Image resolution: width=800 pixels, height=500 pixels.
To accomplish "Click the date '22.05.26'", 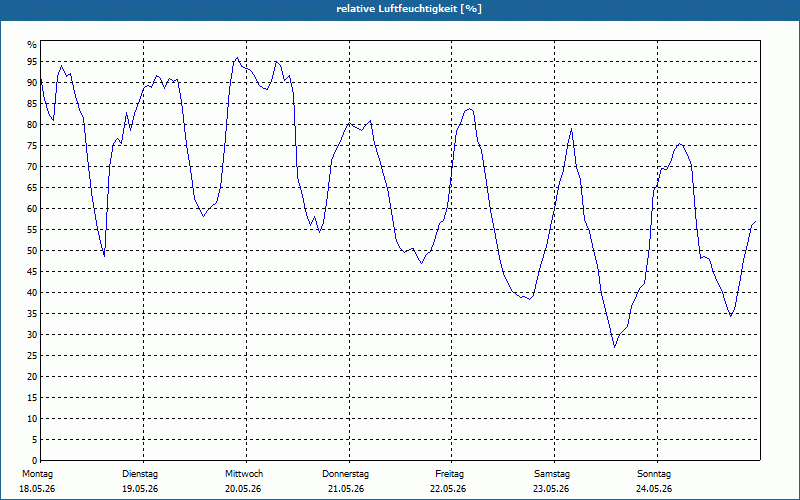I will (x=448, y=489).
